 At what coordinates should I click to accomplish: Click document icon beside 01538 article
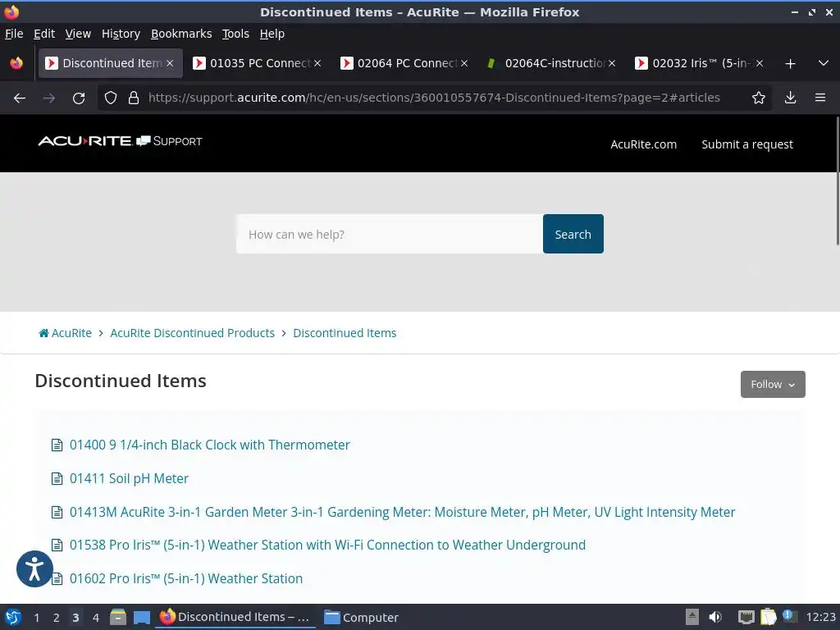click(57, 546)
